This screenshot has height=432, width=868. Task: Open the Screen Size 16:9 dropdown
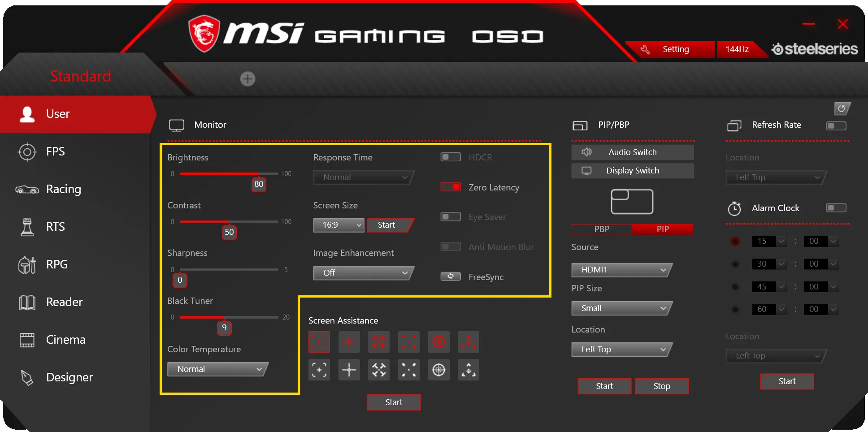pos(339,225)
